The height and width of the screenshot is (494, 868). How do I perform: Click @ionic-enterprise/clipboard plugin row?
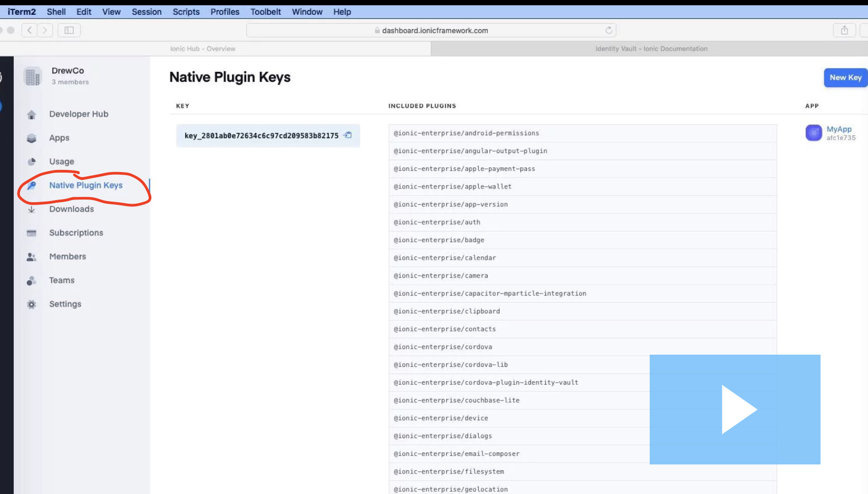583,311
